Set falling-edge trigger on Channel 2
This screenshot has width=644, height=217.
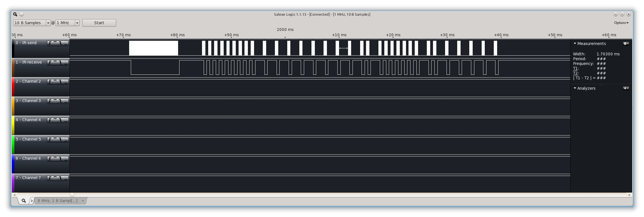click(60, 82)
